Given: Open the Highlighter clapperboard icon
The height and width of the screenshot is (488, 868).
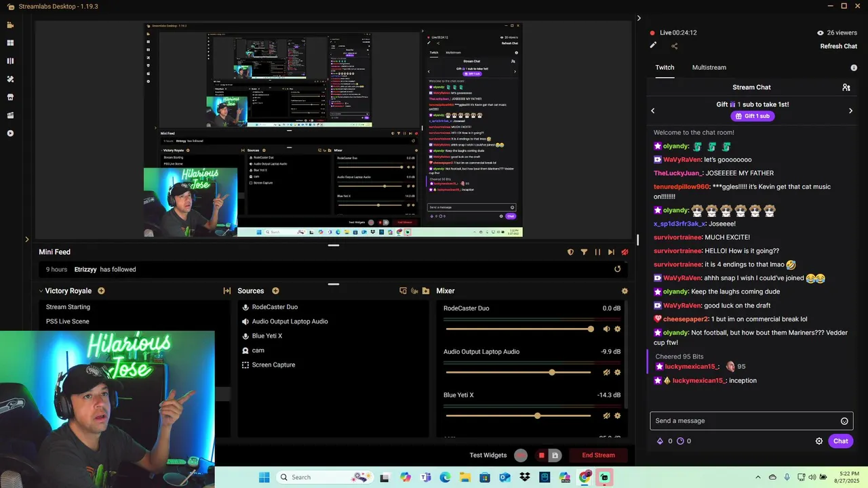Looking at the screenshot, I should [x=10, y=115].
